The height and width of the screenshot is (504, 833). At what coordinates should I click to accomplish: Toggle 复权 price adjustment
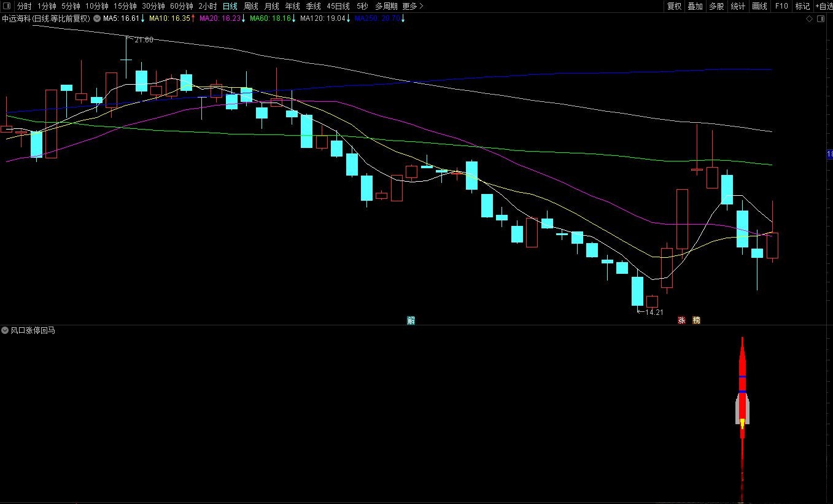tap(674, 6)
